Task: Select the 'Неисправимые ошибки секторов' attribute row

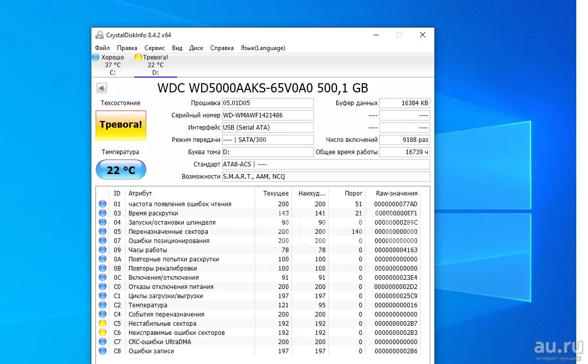Action: coord(259,332)
